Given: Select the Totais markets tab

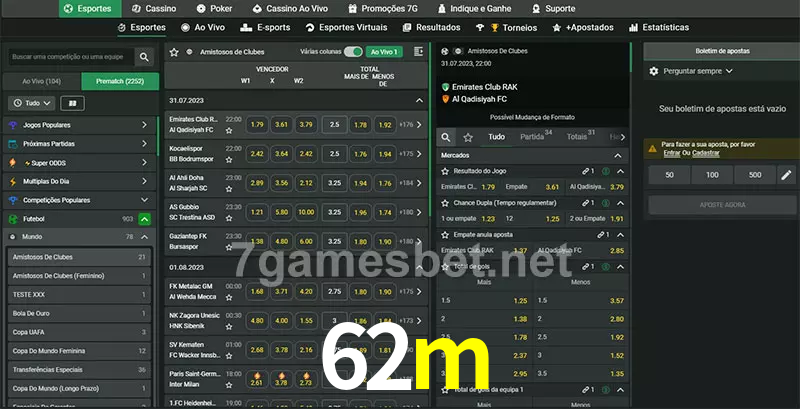Looking at the screenshot, I should 578,137.
